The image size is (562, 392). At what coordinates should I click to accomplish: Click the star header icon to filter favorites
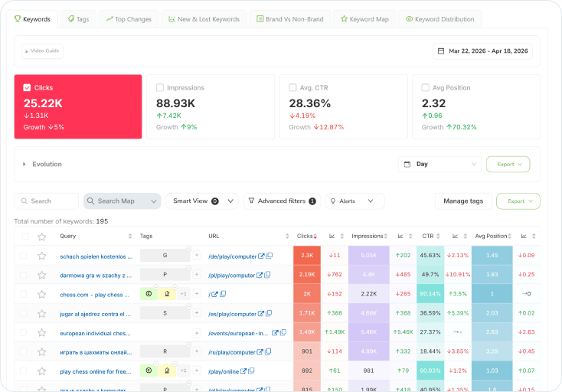[42, 237]
